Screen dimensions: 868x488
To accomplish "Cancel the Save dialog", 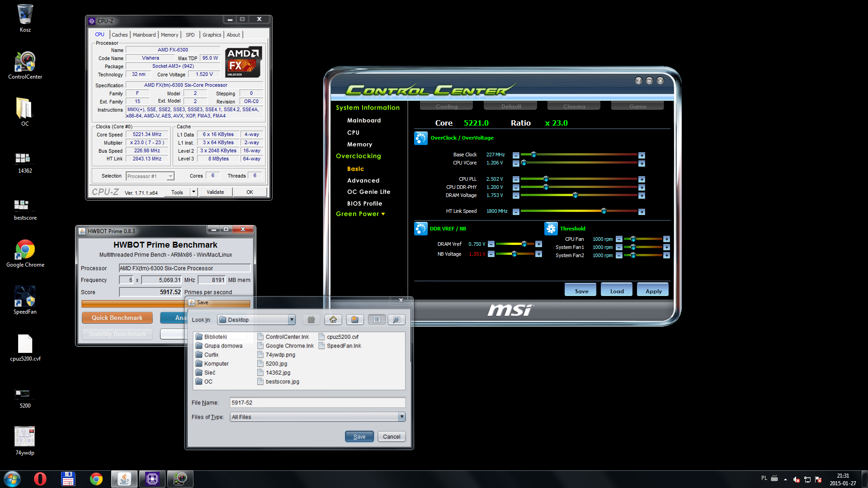I will [392, 436].
